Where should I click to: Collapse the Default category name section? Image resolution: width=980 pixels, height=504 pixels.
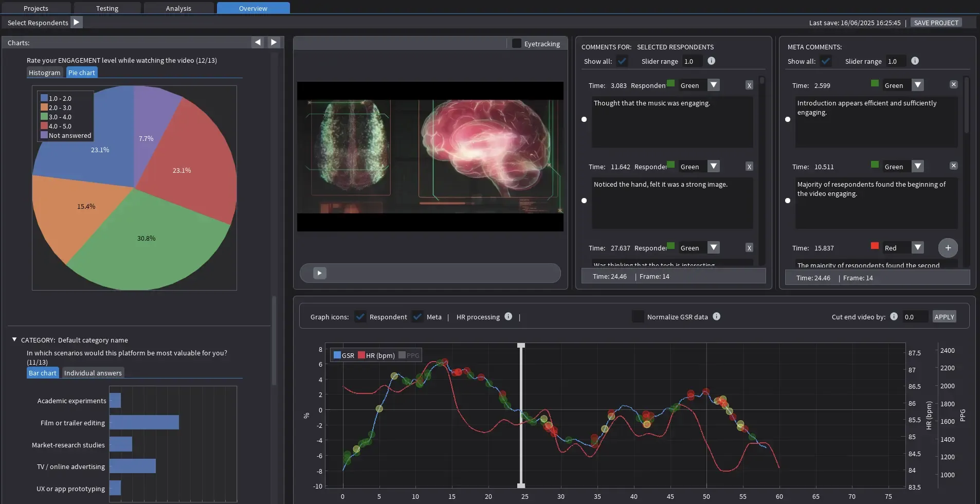[x=14, y=339]
